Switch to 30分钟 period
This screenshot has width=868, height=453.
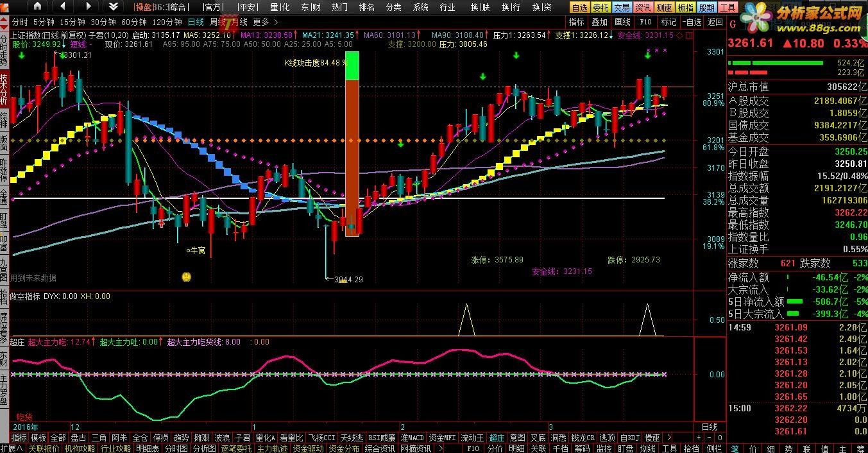pos(103,22)
